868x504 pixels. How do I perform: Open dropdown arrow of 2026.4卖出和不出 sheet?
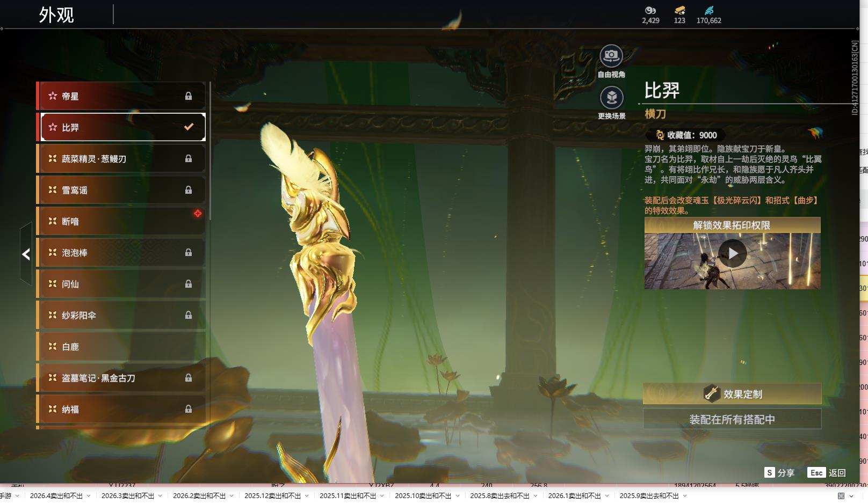point(89,496)
